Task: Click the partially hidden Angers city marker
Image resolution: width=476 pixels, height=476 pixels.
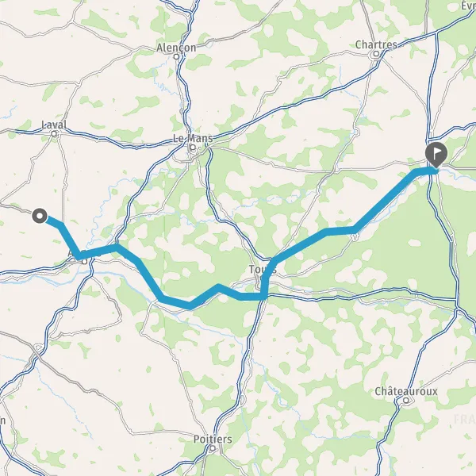Action: (84, 261)
